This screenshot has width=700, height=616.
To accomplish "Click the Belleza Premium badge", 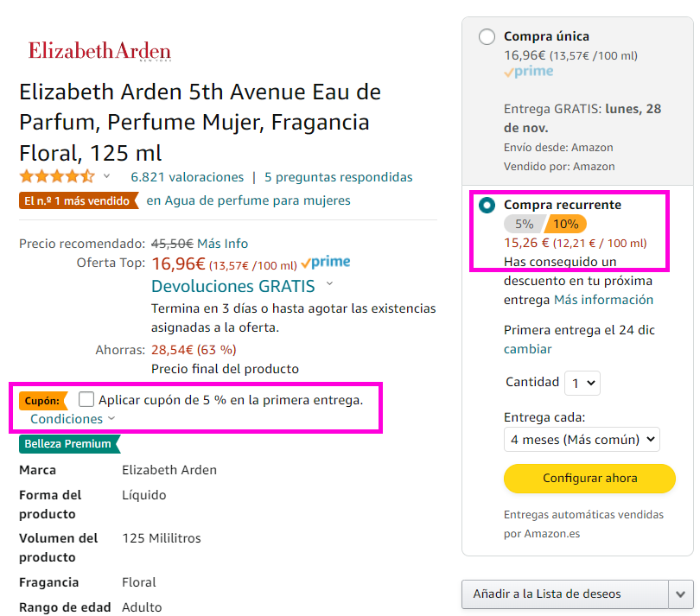I will (70, 444).
